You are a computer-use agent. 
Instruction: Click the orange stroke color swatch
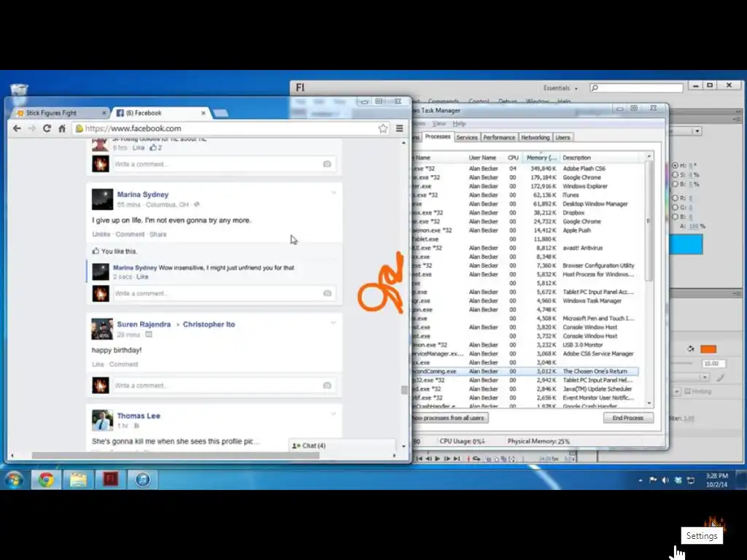pyautogui.click(x=708, y=349)
